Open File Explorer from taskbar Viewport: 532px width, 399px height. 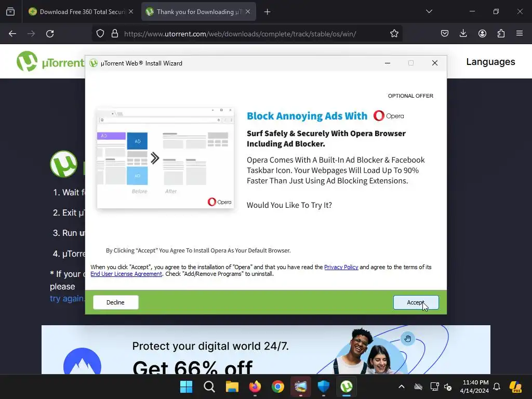pyautogui.click(x=232, y=387)
